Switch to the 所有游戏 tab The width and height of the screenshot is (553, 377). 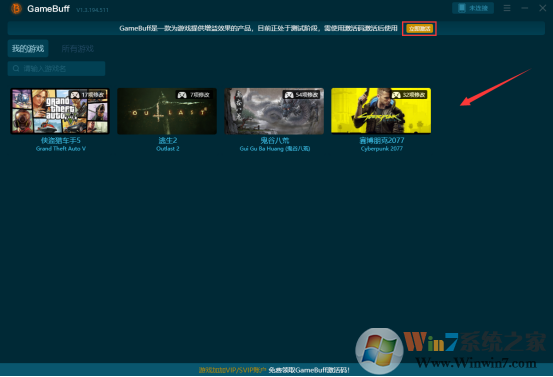pos(78,48)
